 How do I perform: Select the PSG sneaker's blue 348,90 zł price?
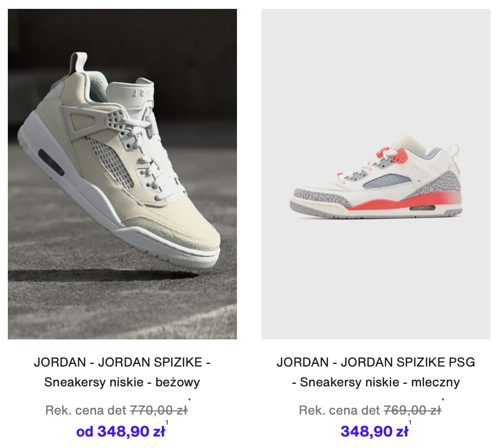coord(374,432)
